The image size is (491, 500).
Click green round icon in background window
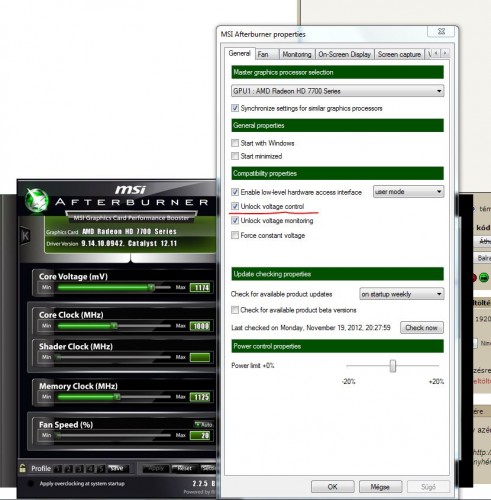pyautogui.click(x=484, y=277)
